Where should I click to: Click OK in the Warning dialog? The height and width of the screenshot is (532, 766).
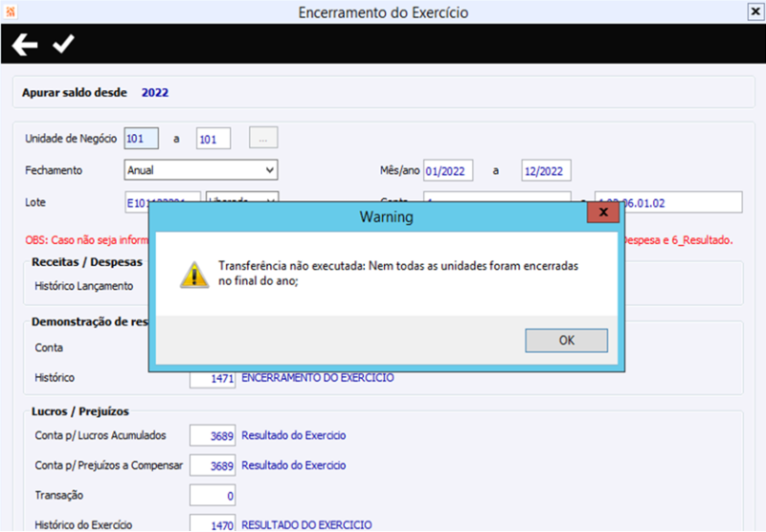tap(566, 341)
